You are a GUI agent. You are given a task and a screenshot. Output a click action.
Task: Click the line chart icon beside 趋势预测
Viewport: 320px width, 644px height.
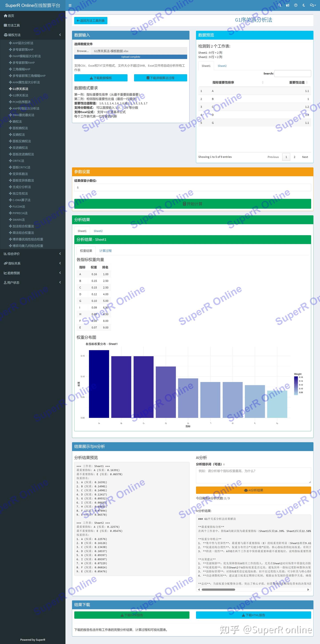coord(5,273)
